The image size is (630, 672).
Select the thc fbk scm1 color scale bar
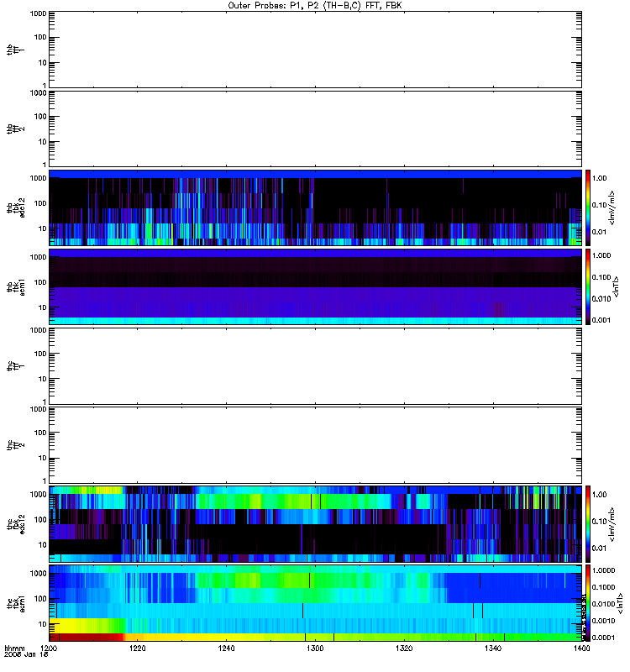588,603
